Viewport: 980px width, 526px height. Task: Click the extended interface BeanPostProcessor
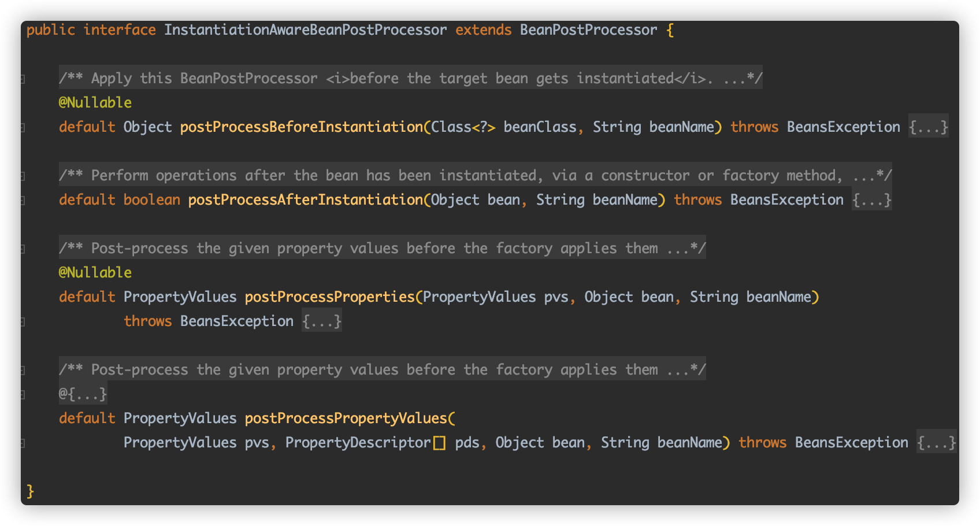pos(588,29)
